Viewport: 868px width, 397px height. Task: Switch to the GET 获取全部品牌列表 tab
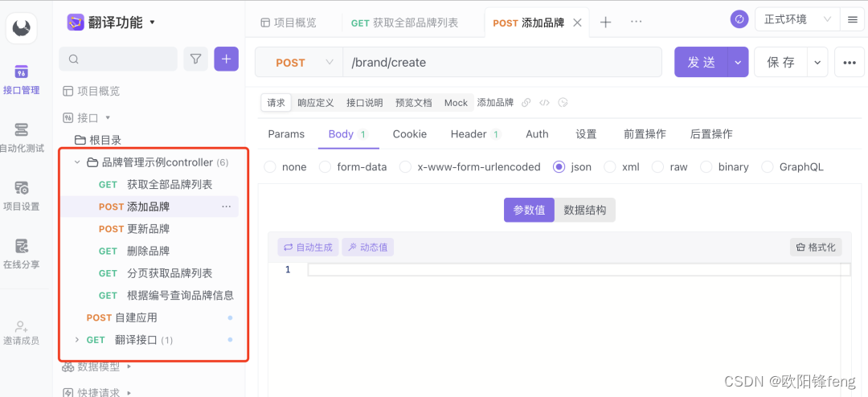coord(404,23)
